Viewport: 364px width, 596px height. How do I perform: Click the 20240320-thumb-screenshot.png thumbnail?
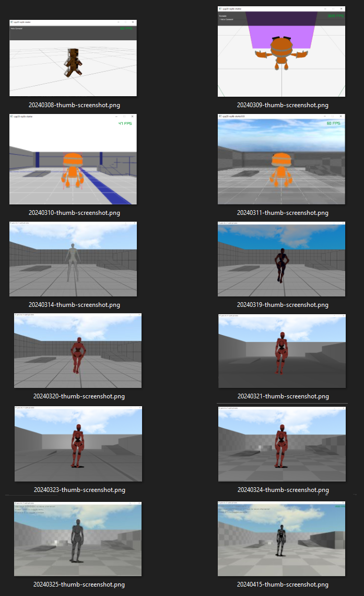pyautogui.click(x=78, y=350)
